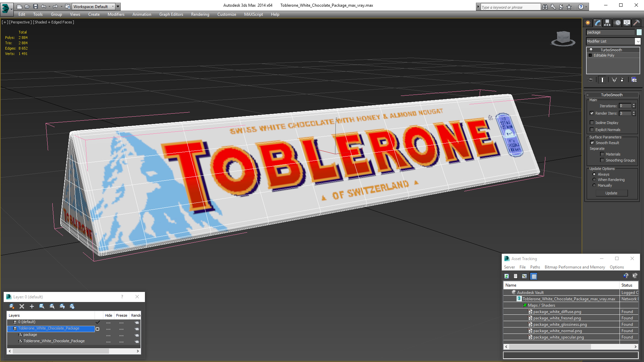The height and width of the screenshot is (362, 644).
Task: Click list view icon in Asset Tracking
Action: coord(516,276)
